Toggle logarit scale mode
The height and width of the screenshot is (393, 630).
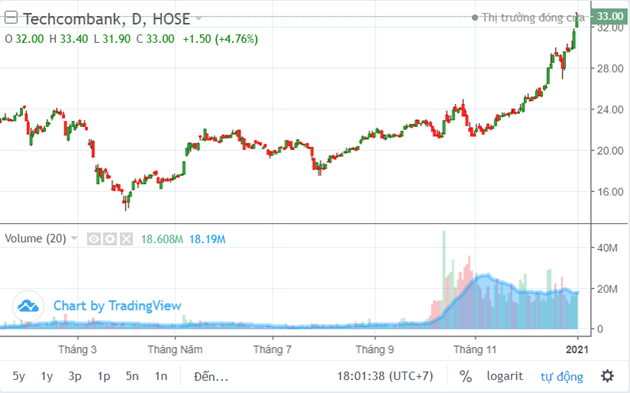(505, 376)
